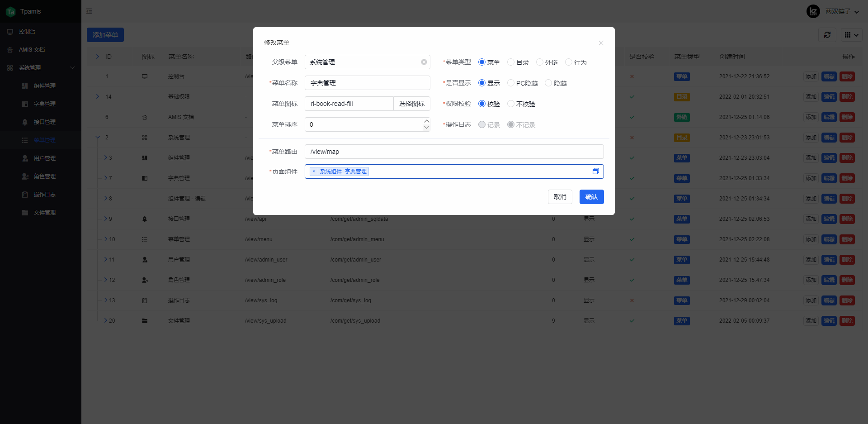Expand table row 14
This screenshot has height=424, width=868.
(x=98, y=96)
